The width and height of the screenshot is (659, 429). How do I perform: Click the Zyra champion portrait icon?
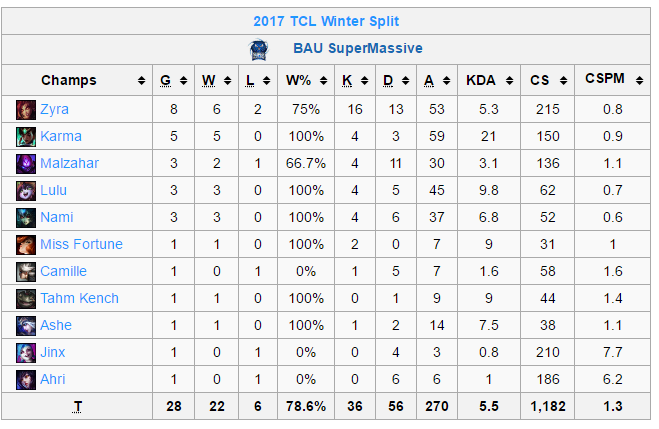[26, 110]
